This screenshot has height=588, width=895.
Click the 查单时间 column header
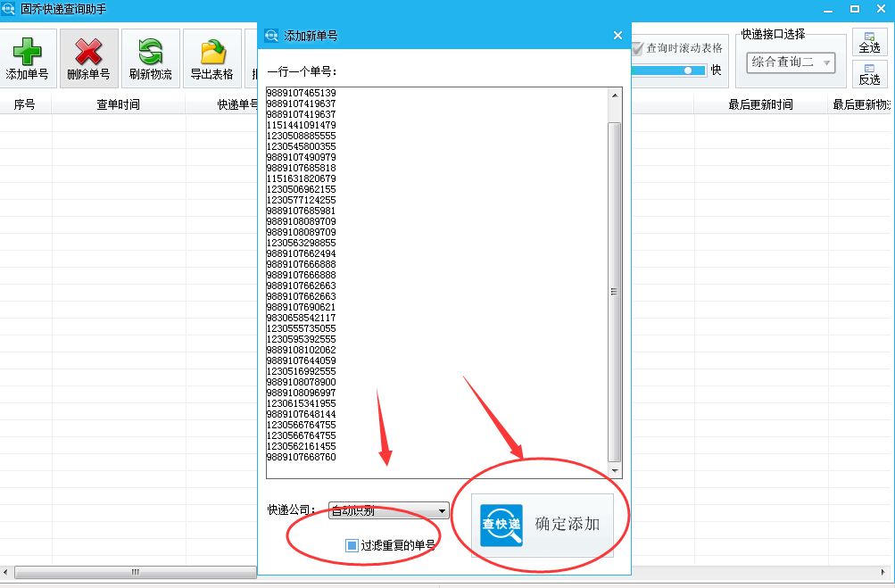tap(118, 104)
